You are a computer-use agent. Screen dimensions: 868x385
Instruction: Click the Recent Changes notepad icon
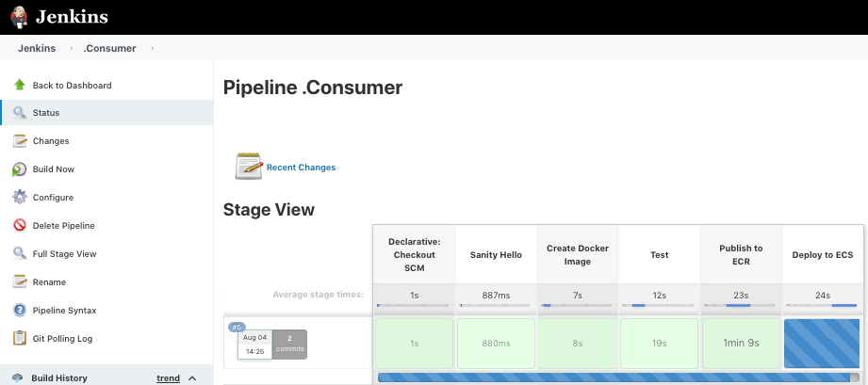(x=249, y=166)
